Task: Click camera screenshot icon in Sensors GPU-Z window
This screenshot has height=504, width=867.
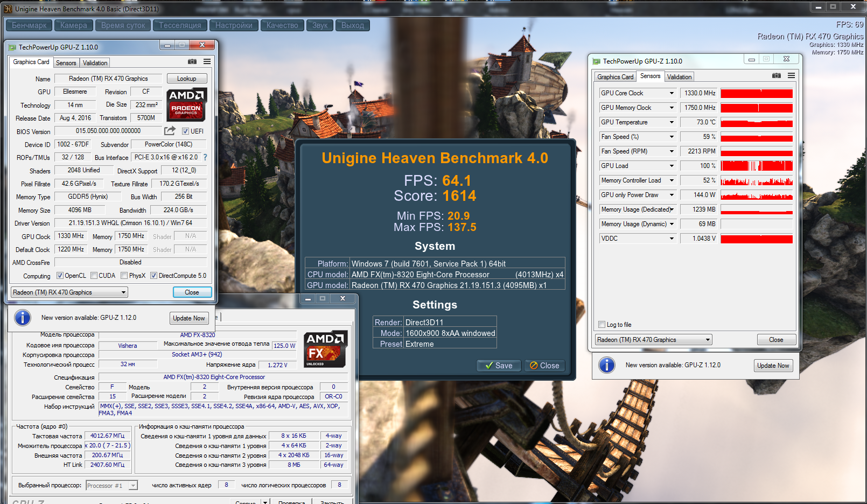Action: (777, 76)
